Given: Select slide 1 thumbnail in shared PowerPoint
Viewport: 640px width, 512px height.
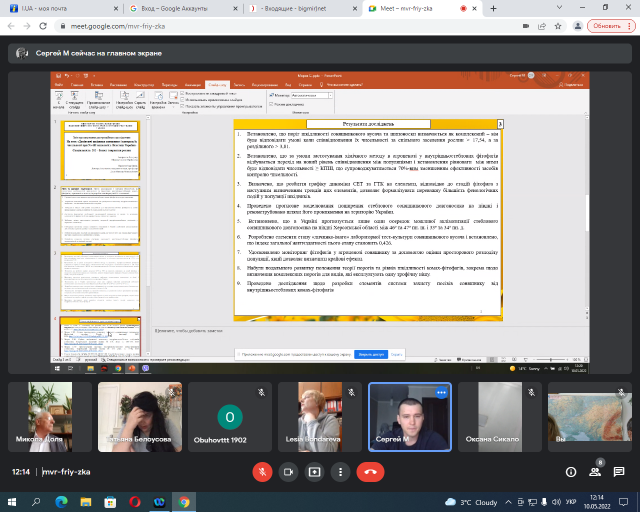Looking at the screenshot, I should 100,150.
